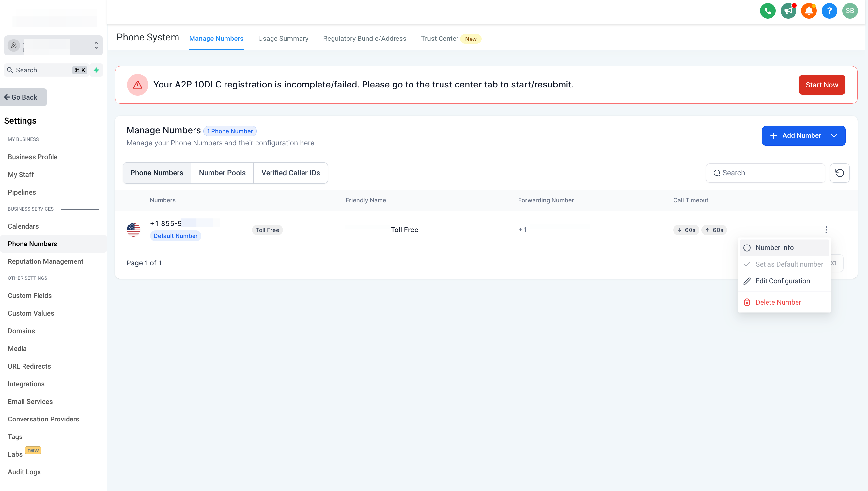Open the orange notifications bell

[x=809, y=11]
